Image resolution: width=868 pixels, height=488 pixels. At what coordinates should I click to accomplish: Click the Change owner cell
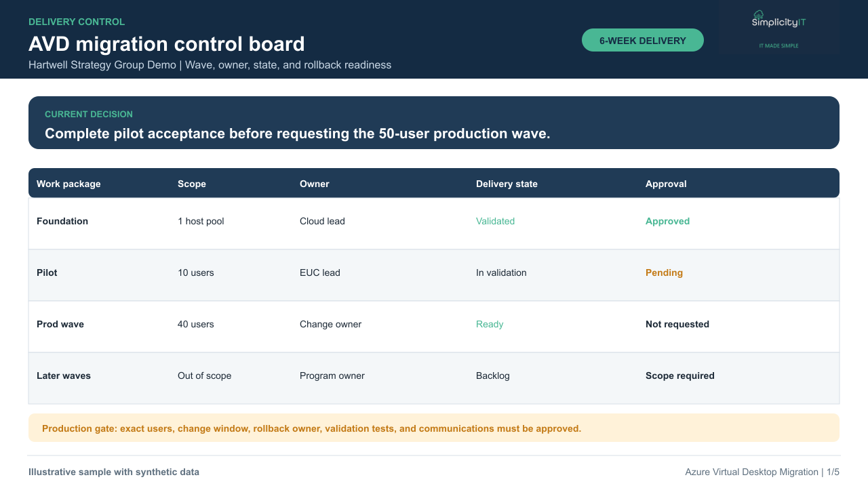click(x=330, y=324)
